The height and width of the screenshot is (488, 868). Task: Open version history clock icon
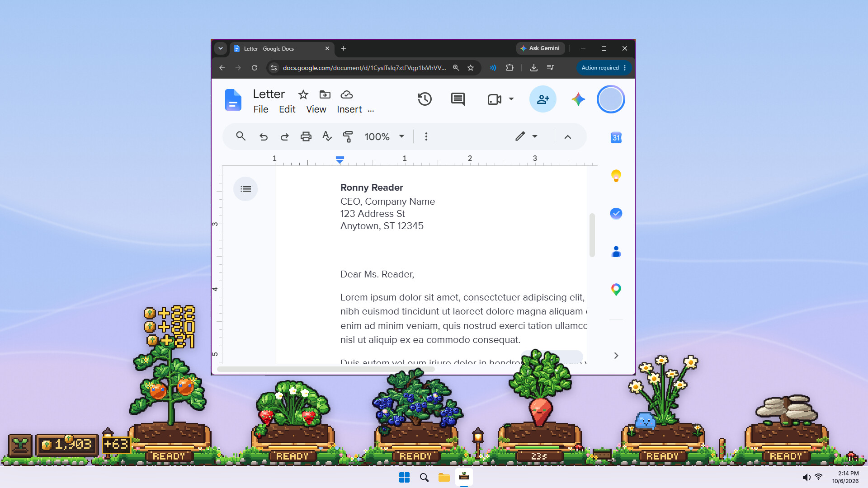(x=425, y=99)
